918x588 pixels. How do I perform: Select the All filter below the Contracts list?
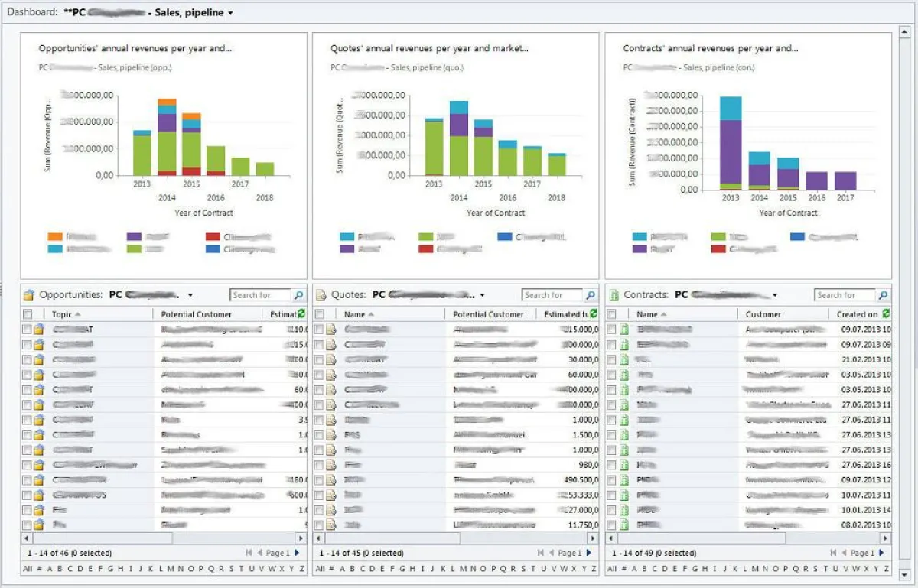click(x=610, y=569)
